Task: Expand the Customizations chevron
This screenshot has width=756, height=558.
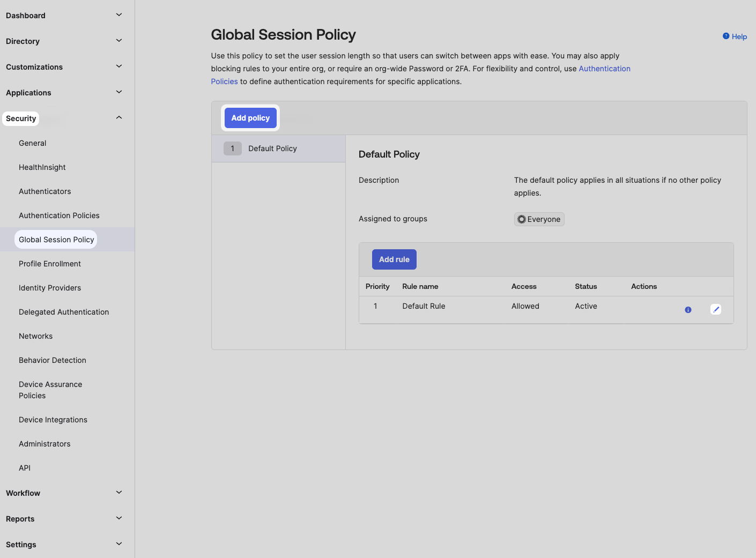Action: click(x=119, y=66)
